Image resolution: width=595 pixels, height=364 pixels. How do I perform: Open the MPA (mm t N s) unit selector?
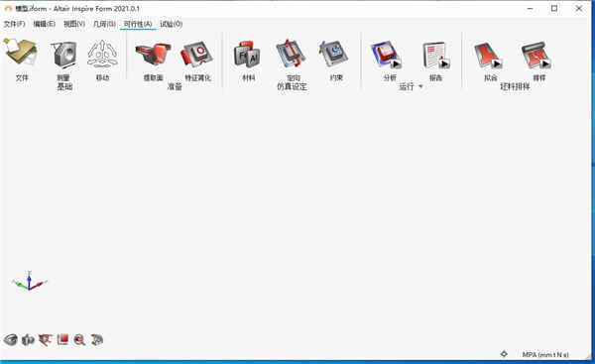coord(545,354)
